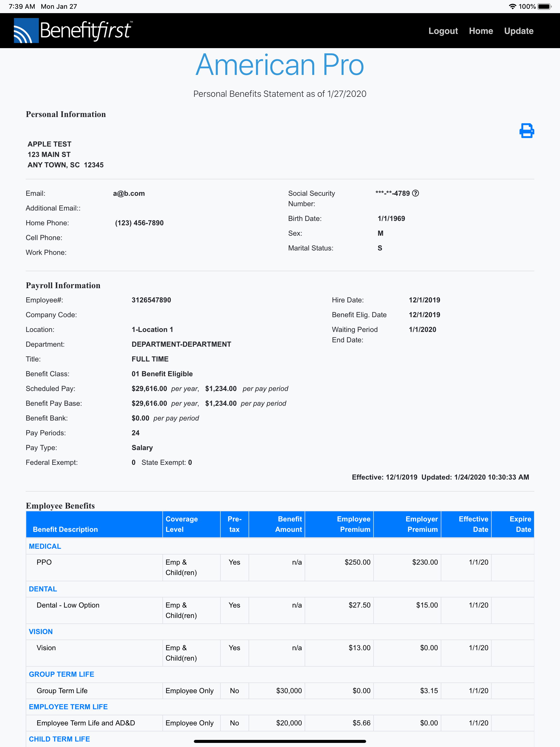Click the $230.00 employer premium value

(x=425, y=562)
